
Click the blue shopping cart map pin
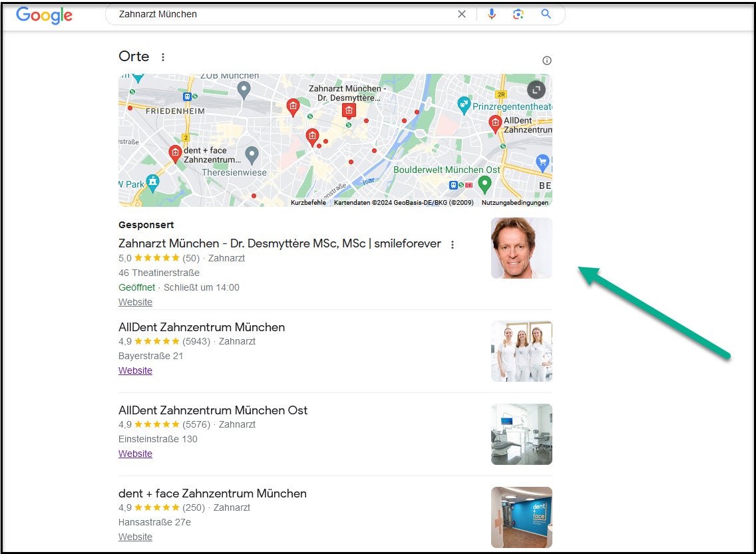point(542,163)
